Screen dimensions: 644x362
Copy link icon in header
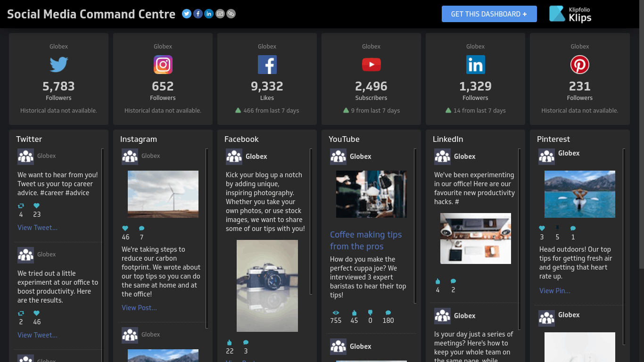tap(231, 14)
